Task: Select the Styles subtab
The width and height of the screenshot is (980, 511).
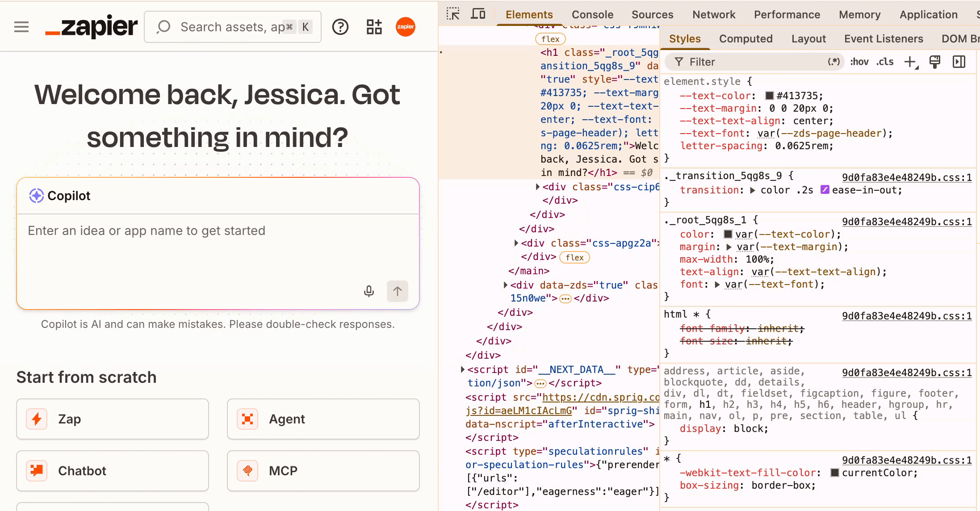Action: point(685,39)
